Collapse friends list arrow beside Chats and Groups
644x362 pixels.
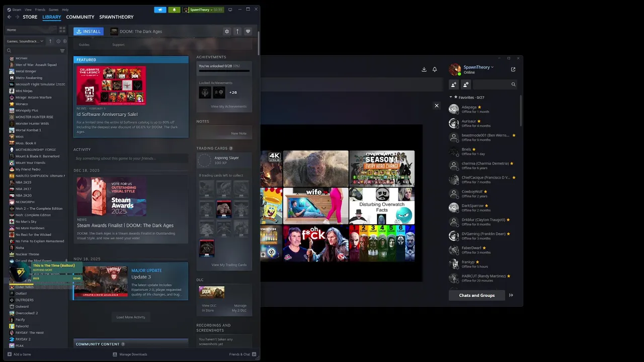click(511, 295)
